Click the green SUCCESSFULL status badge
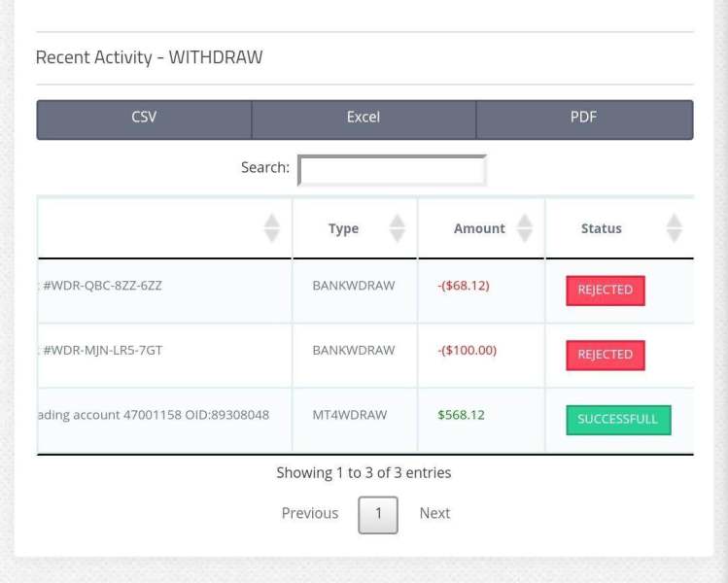 (618, 420)
